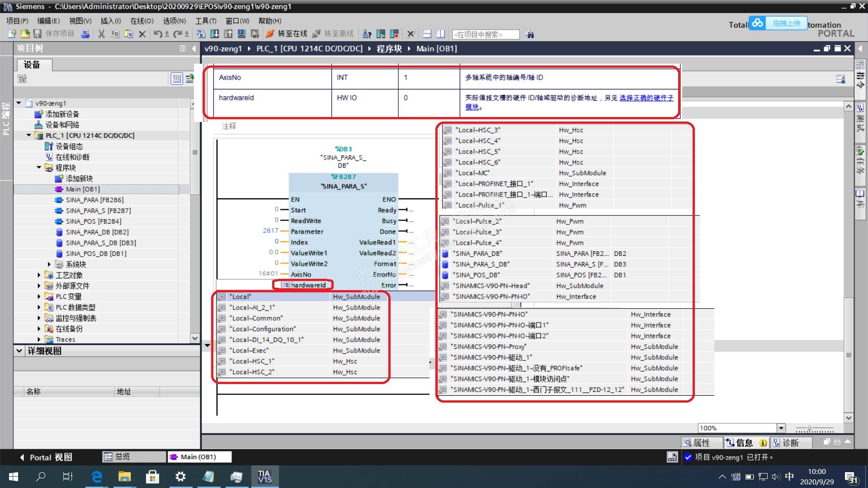Click the download to device icon
Image resolution: width=868 pixels, height=488 pixels.
coord(215,34)
